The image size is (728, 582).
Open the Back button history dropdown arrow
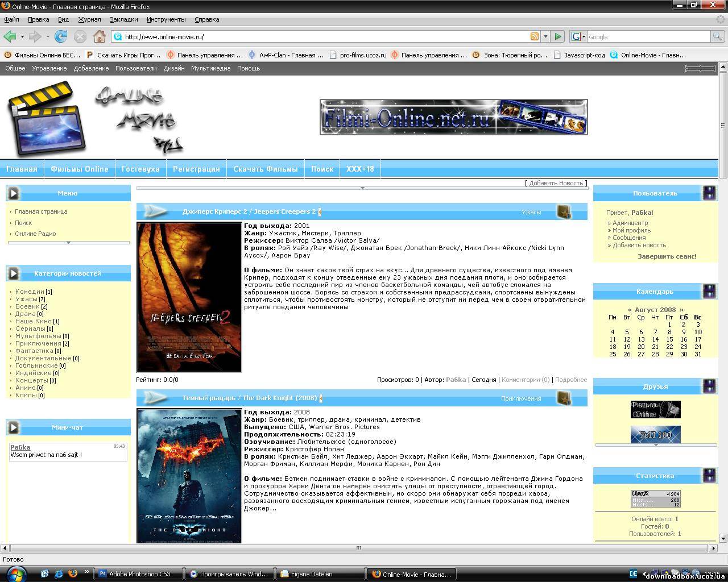pyautogui.click(x=22, y=36)
